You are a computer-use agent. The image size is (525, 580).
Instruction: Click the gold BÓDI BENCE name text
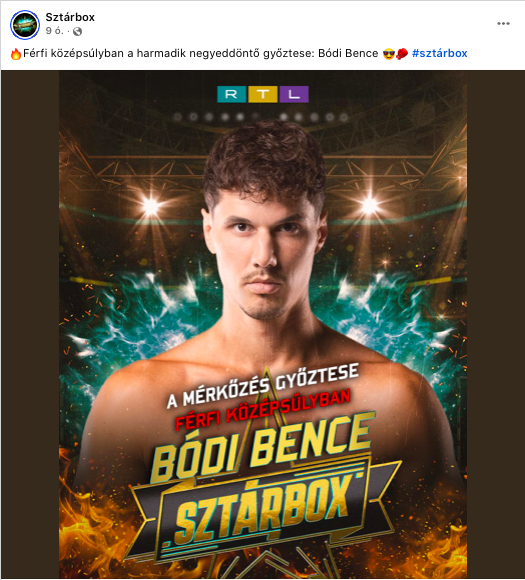click(x=262, y=448)
